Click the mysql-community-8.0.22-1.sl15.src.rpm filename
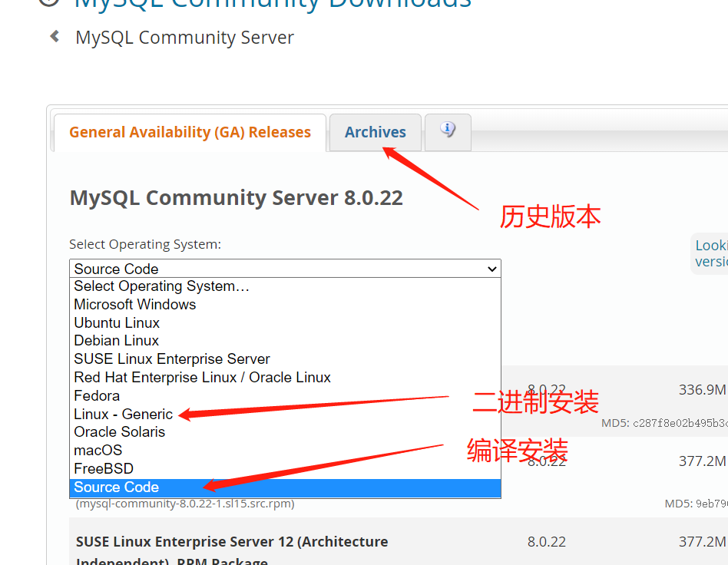Viewport: 728px width, 565px height. [185, 504]
